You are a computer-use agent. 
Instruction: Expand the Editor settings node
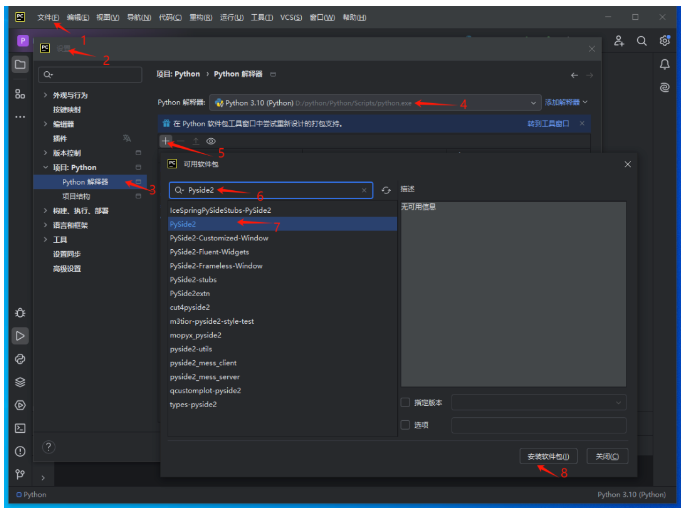45,124
